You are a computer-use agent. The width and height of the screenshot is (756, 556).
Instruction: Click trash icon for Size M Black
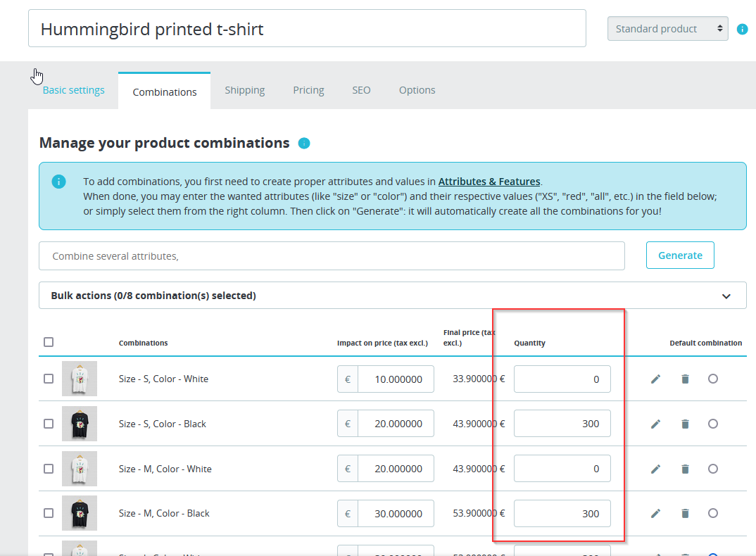pyautogui.click(x=685, y=514)
